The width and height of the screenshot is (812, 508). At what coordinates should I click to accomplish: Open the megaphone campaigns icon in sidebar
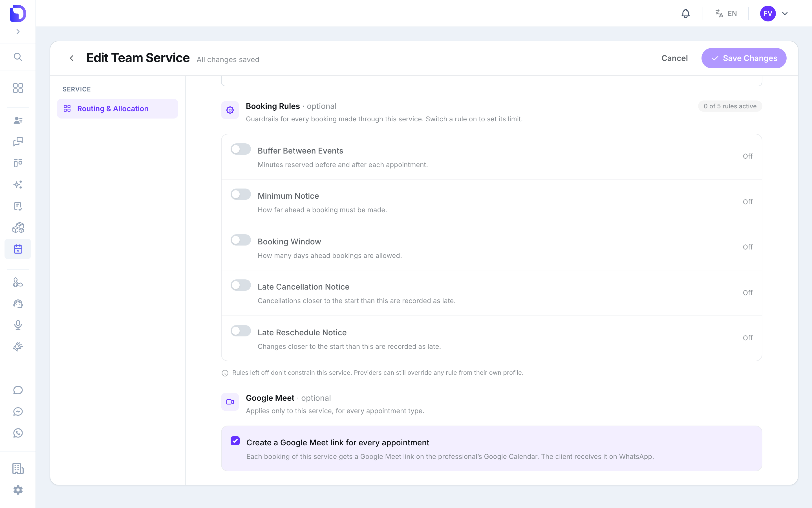pos(18,346)
